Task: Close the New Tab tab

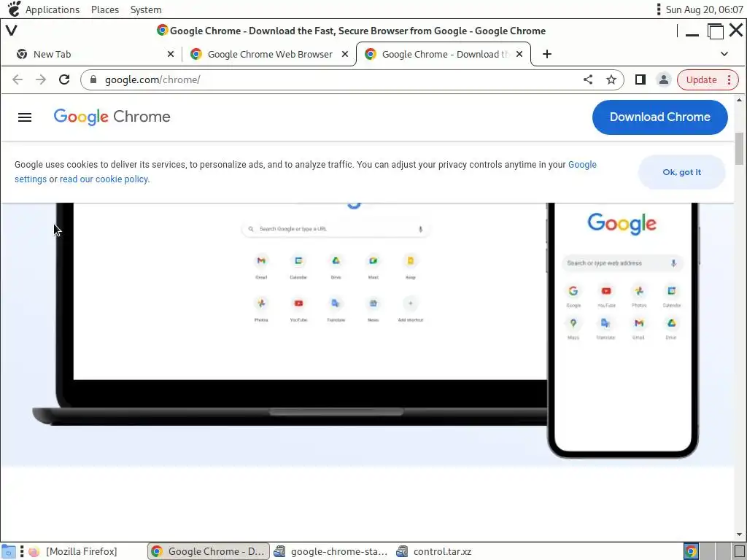Action: click(x=171, y=54)
